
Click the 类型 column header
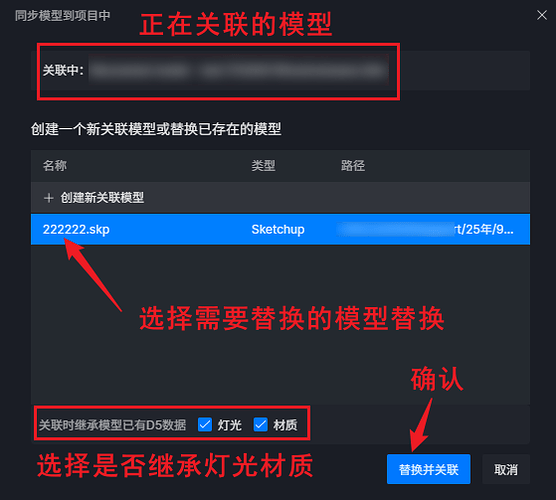(x=263, y=166)
